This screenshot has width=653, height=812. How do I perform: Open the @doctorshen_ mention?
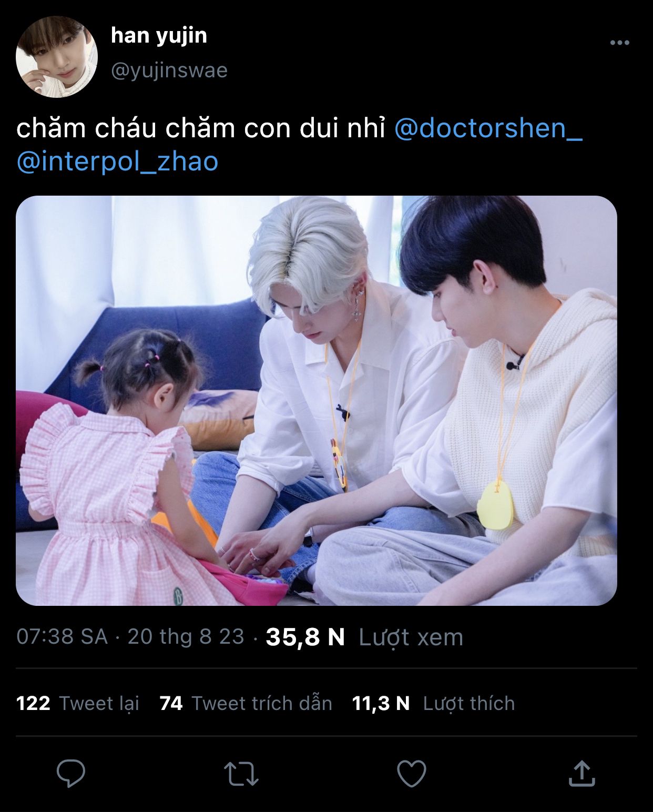488,129
